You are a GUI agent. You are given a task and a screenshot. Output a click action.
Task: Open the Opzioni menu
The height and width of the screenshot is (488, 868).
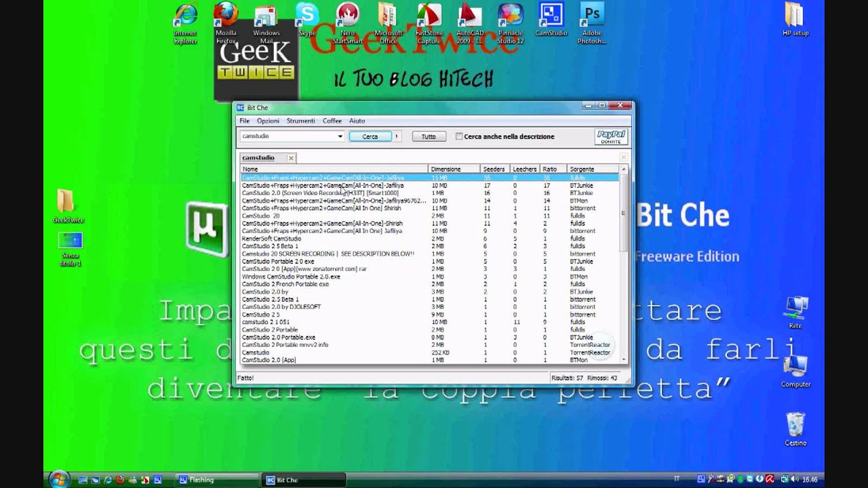click(x=268, y=121)
